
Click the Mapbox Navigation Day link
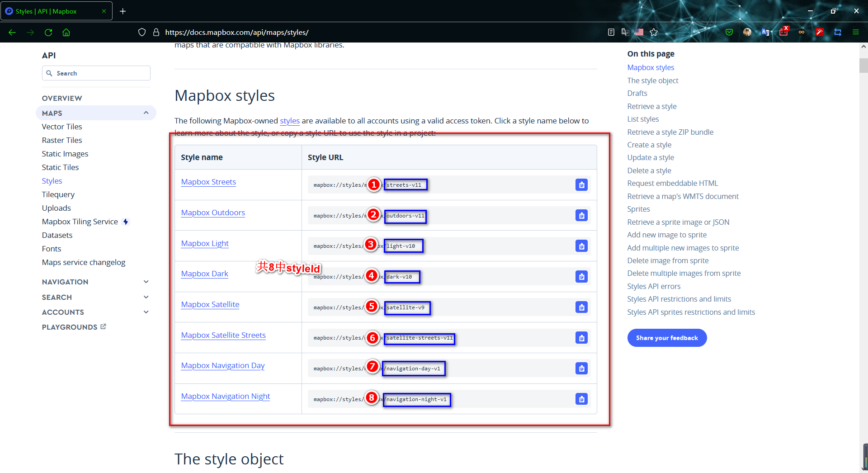point(223,365)
